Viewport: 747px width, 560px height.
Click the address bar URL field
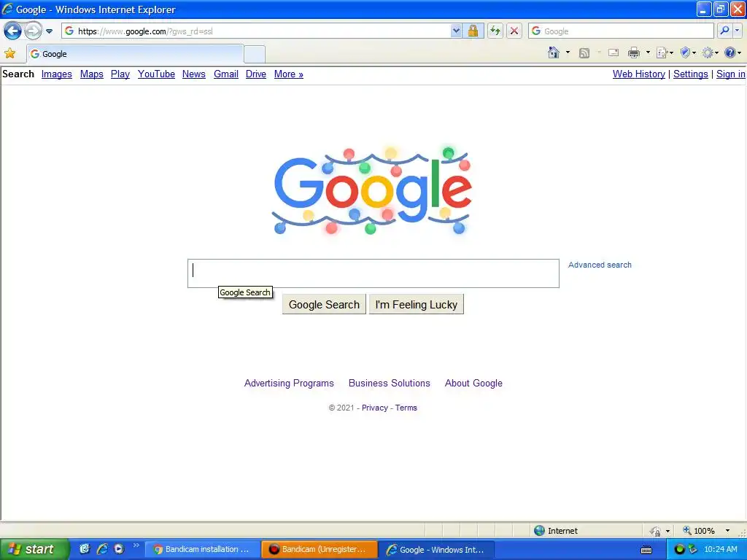(x=256, y=31)
